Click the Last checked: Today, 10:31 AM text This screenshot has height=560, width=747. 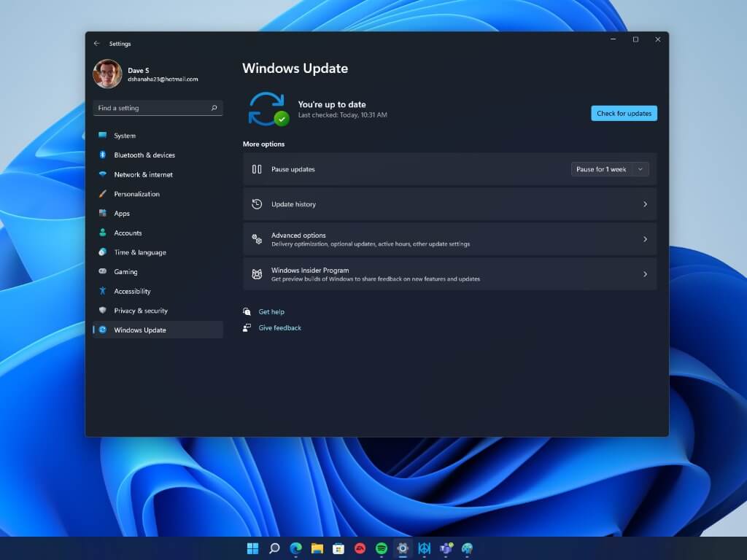pos(343,115)
